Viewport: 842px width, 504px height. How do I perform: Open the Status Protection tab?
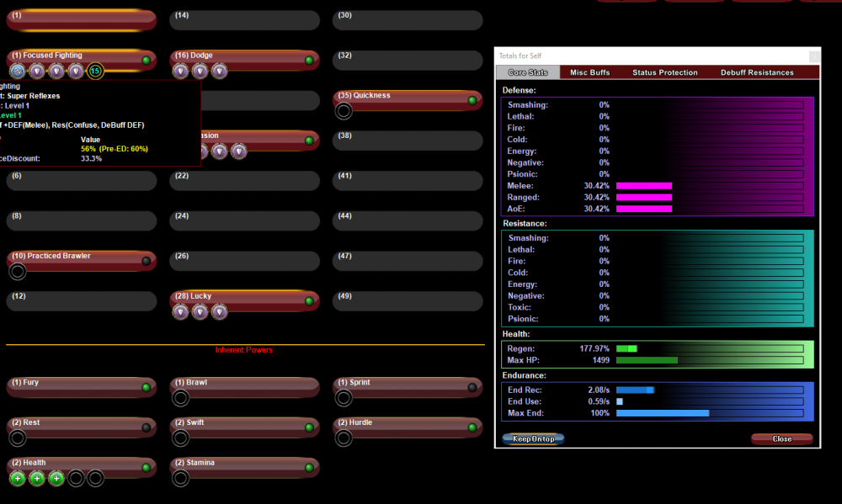click(665, 72)
